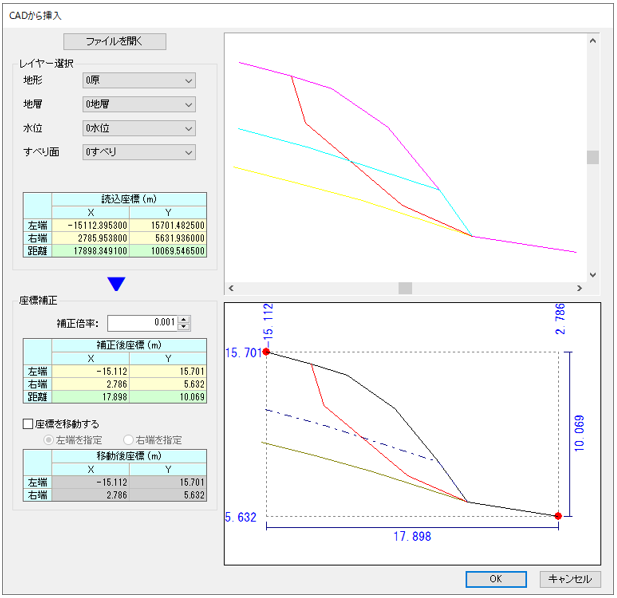
Task: Select the 読込座標 距離 X cell 17898.349100
Action: 91,251
